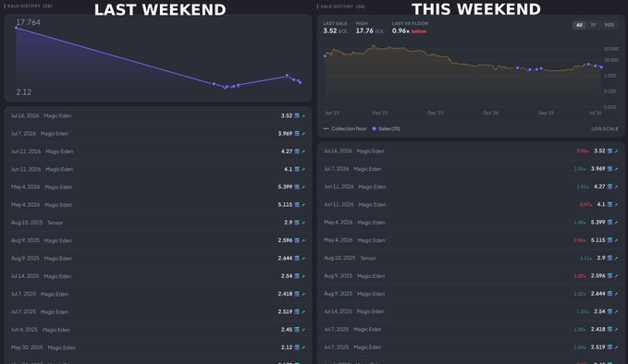Click the Solana icon beside 2.418 in Last Weekend list

pyautogui.click(x=297, y=294)
